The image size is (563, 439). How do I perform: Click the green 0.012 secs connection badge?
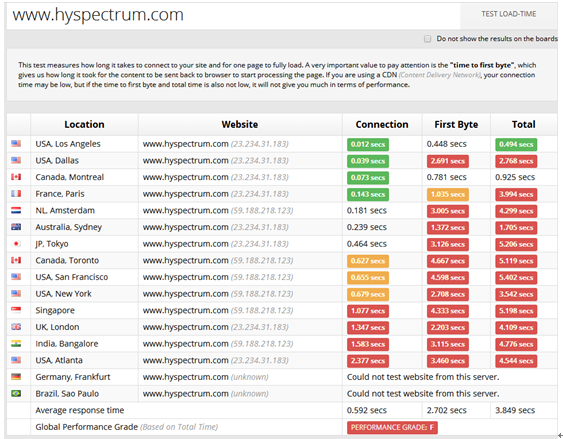coord(368,144)
